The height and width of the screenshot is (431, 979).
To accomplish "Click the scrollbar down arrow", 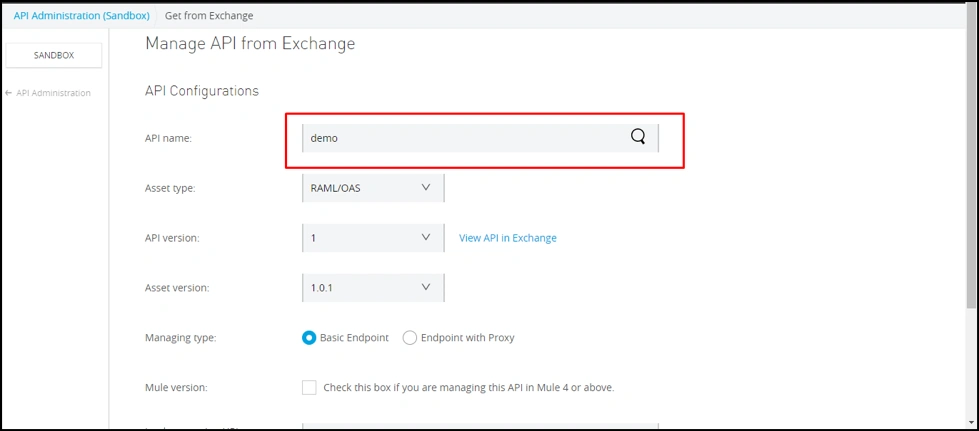I will 972,422.
